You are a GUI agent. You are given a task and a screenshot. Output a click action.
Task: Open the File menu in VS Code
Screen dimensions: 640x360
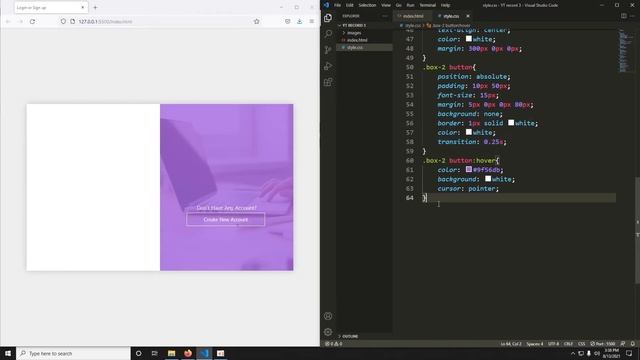point(337,5)
